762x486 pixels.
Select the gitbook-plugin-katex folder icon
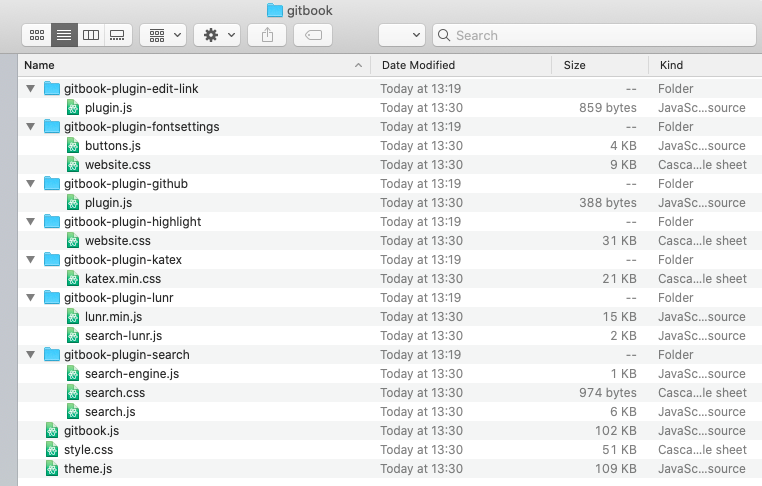[52, 260]
